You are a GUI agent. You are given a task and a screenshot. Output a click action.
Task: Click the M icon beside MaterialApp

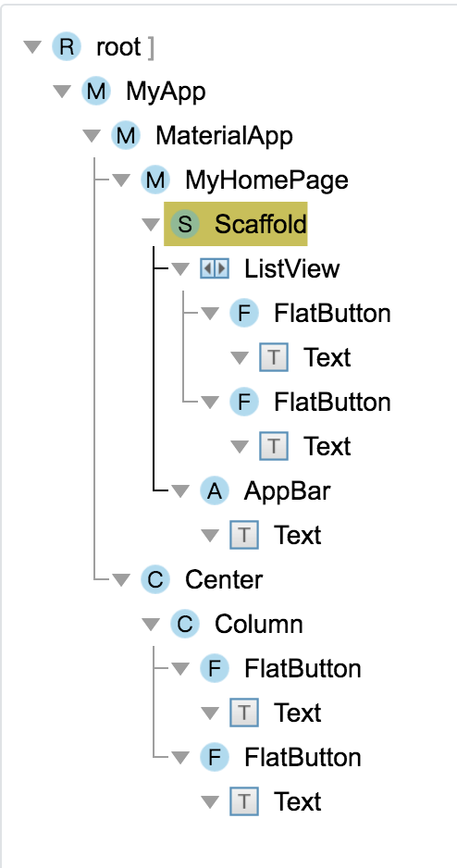tap(126, 136)
